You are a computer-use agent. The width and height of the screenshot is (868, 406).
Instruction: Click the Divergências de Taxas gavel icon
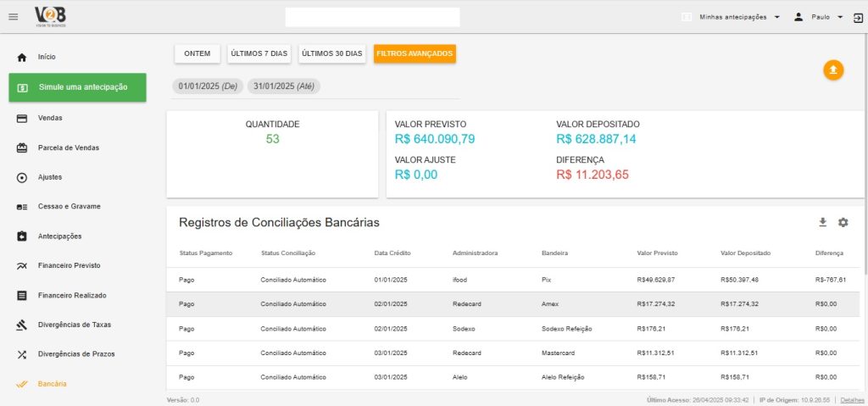(x=22, y=325)
